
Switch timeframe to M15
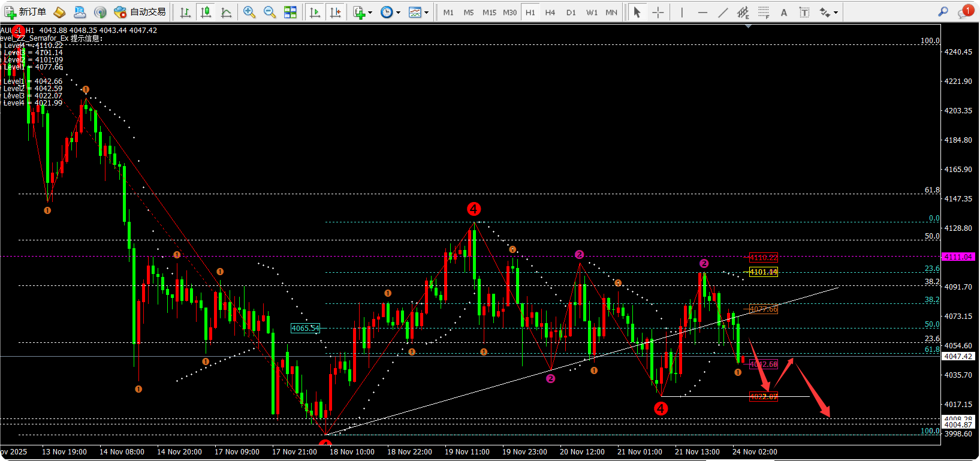click(489, 12)
